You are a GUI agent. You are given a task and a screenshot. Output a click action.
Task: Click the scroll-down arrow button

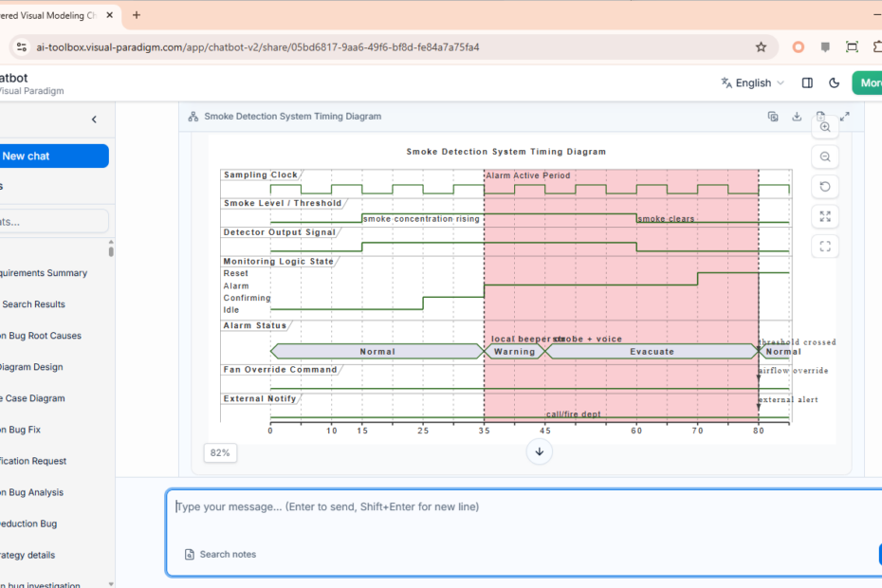(x=539, y=451)
